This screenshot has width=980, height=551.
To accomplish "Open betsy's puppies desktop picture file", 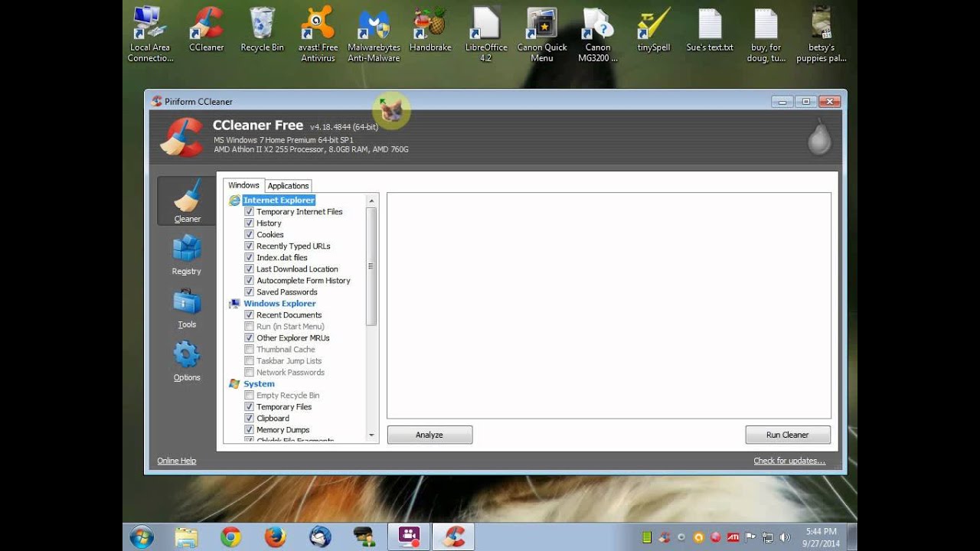I will tap(822, 34).
